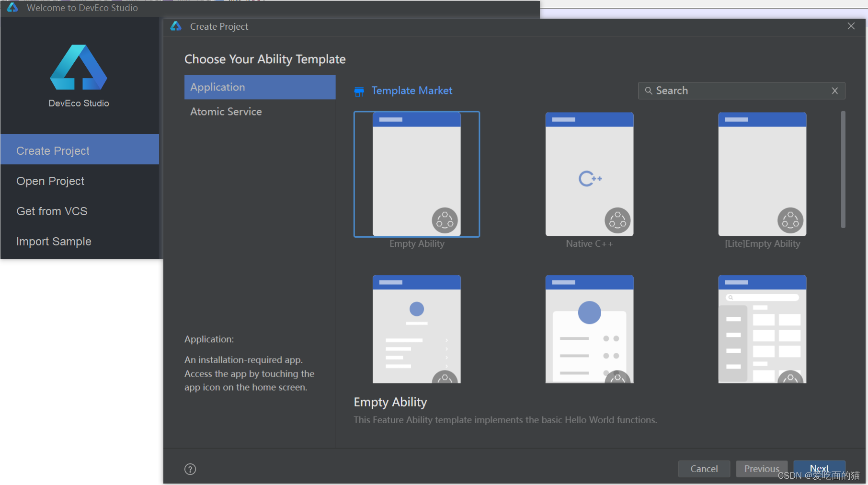Screen dimensions: 868x485
Task: Click the Previous button
Action: [762, 469]
